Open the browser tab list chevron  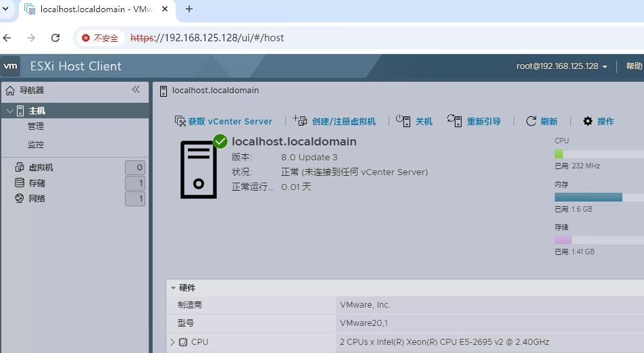[x=6, y=9]
